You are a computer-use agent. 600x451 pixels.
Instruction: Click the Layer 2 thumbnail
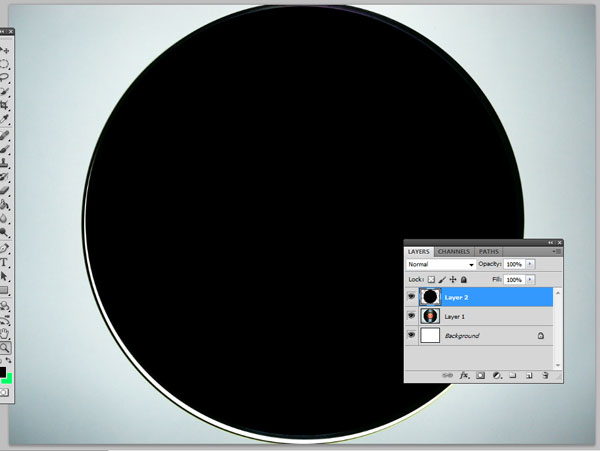pyautogui.click(x=430, y=297)
